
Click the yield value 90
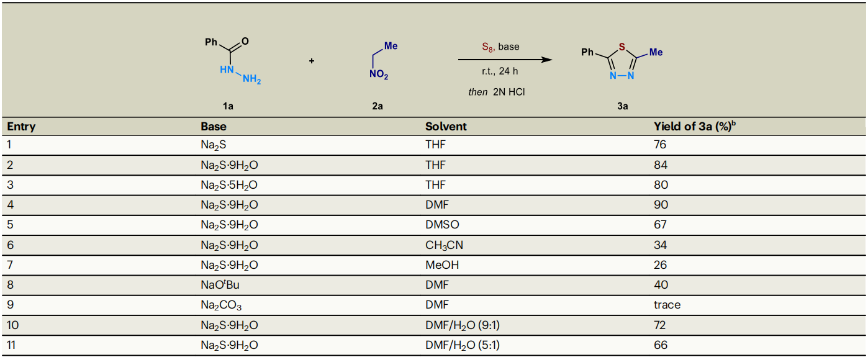click(660, 205)
